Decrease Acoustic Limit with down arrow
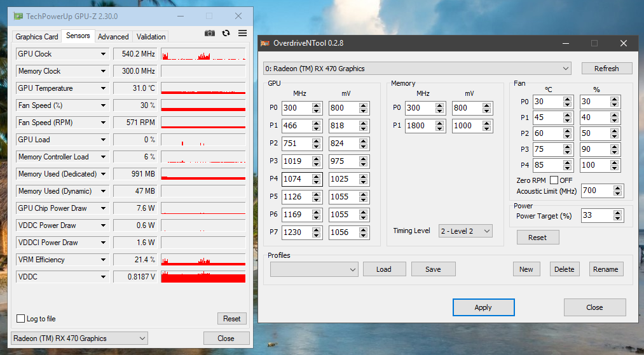644x355 pixels. (x=618, y=194)
